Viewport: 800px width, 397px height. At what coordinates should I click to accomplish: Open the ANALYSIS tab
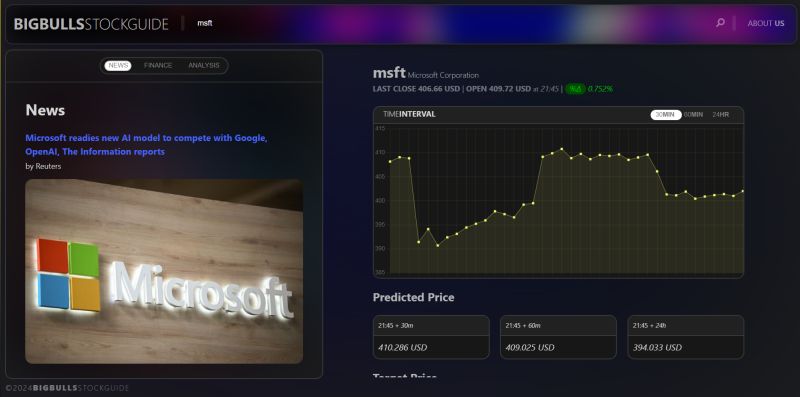(204, 66)
